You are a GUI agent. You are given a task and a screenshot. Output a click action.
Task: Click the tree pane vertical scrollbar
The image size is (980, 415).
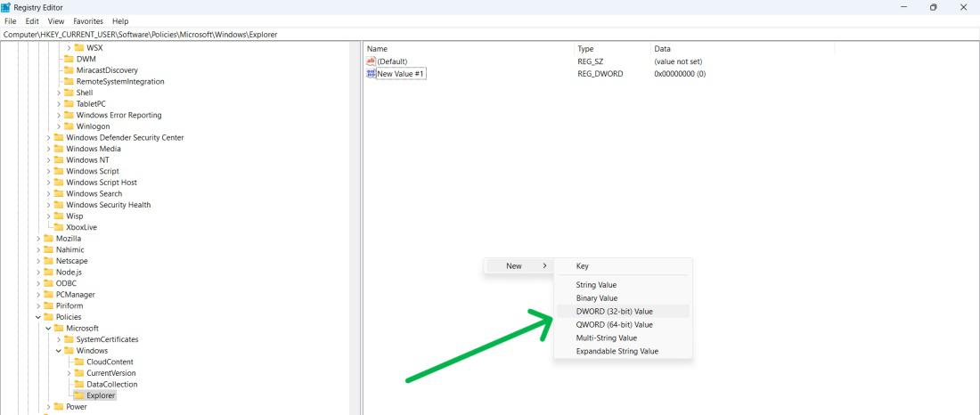pos(355,228)
